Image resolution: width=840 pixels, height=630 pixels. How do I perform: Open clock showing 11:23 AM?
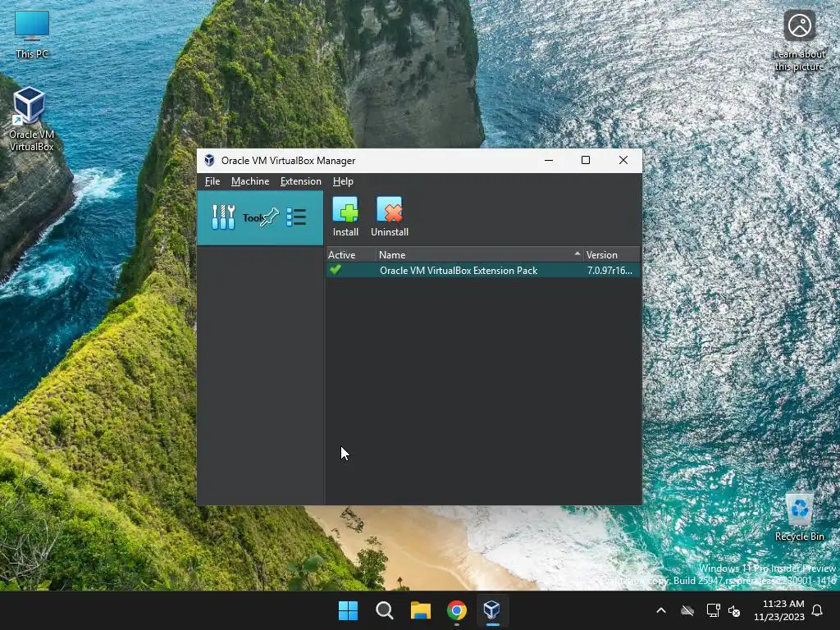[x=779, y=610]
